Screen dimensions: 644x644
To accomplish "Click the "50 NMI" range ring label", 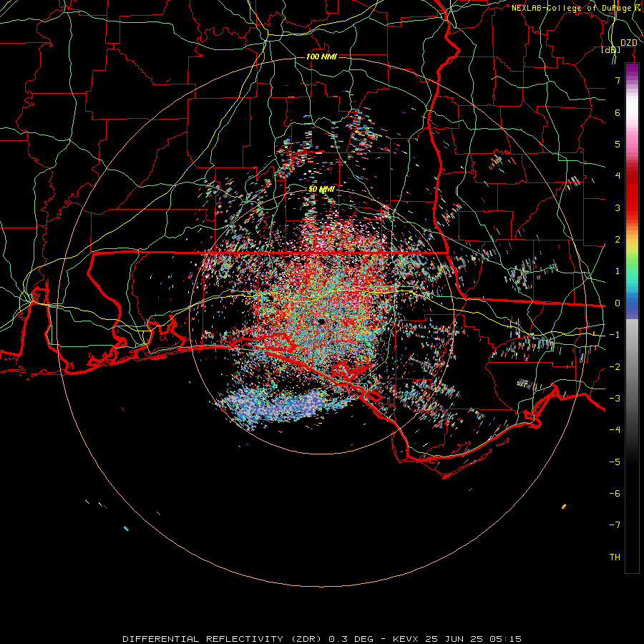I will 321,189.
